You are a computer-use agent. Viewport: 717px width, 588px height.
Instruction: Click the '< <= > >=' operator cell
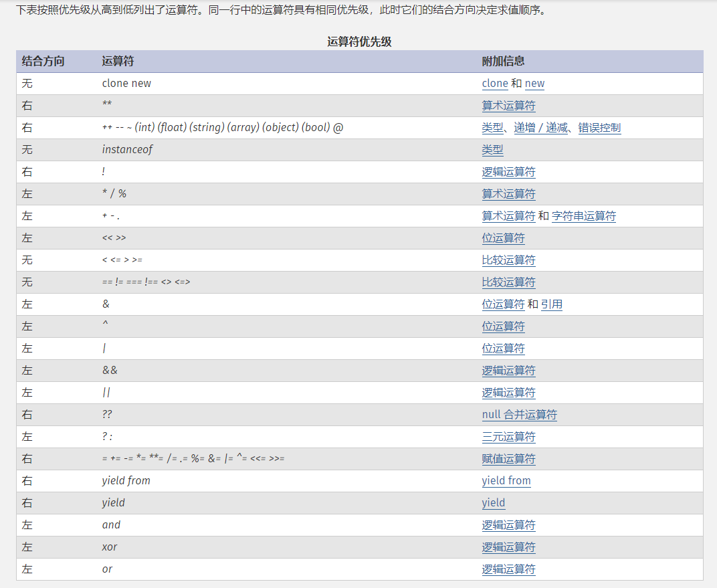(x=122, y=260)
